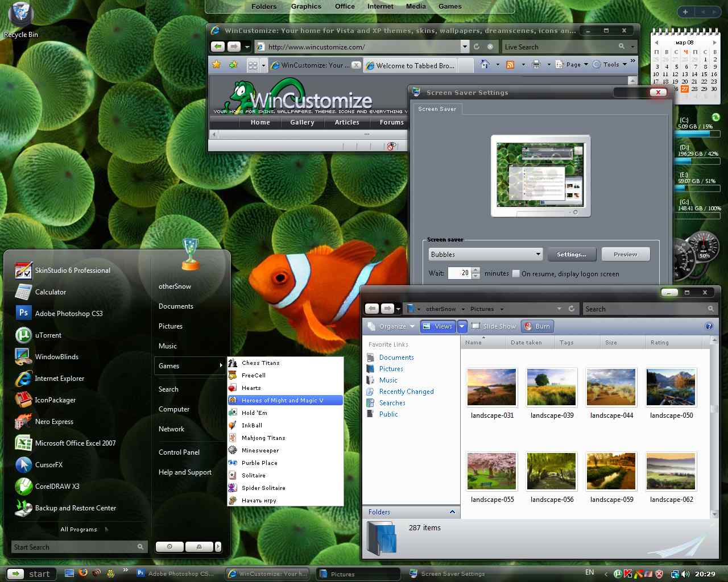Refresh the page in Internet Explorer
This screenshot has height=582, width=728.
tap(477, 47)
